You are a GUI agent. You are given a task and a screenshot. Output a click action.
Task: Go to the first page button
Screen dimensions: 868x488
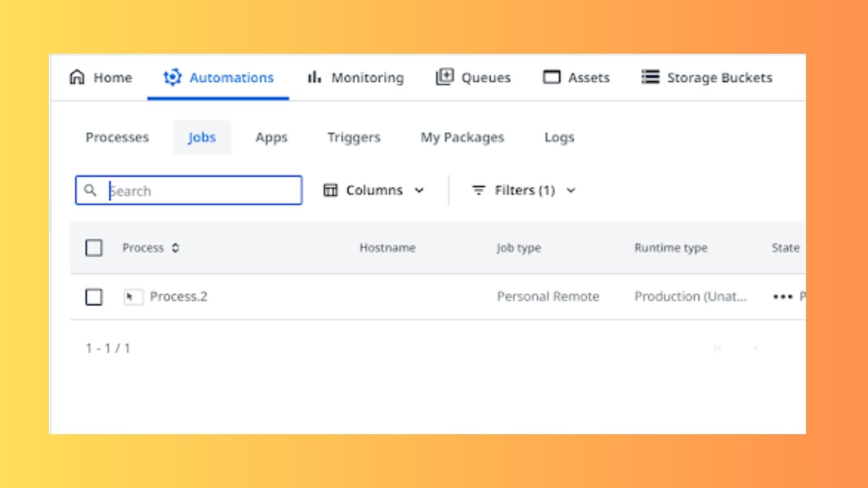(x=718, y=348)
